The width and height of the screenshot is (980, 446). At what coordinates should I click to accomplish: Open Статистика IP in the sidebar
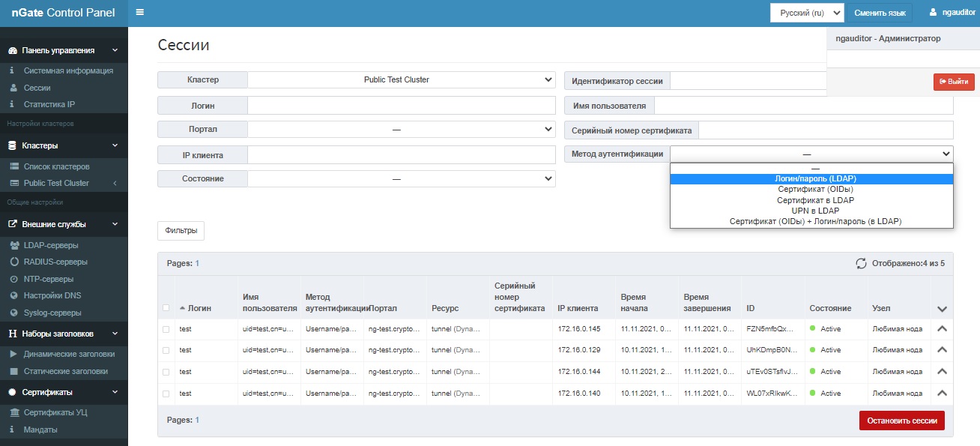pyautogui.click(x=49, y=104)
